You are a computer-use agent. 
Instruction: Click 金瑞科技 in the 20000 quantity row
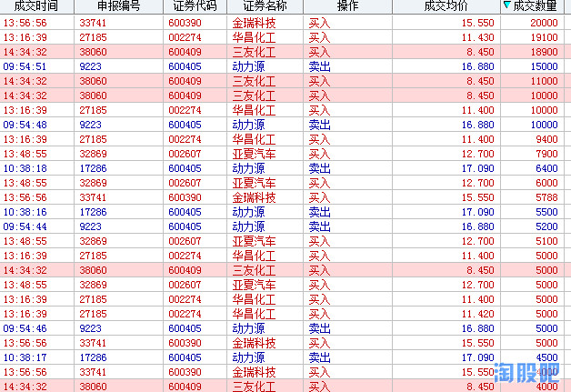tap(254, 23)
